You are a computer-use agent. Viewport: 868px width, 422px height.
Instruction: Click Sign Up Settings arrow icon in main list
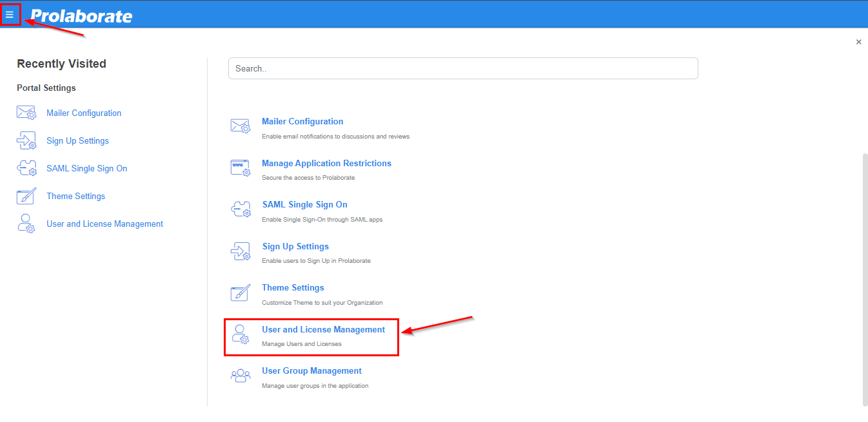tap(240, 251)
